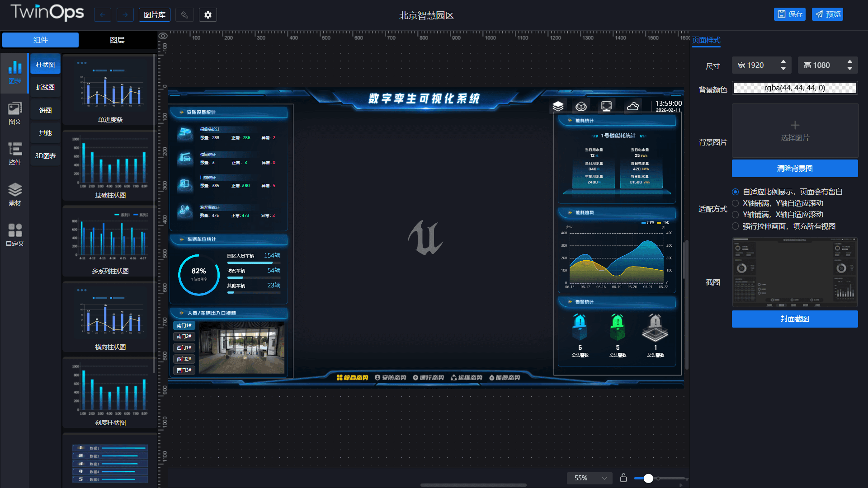Choose the 3D图表 subcategory
The image size is (868, 488).
(45, 156)
